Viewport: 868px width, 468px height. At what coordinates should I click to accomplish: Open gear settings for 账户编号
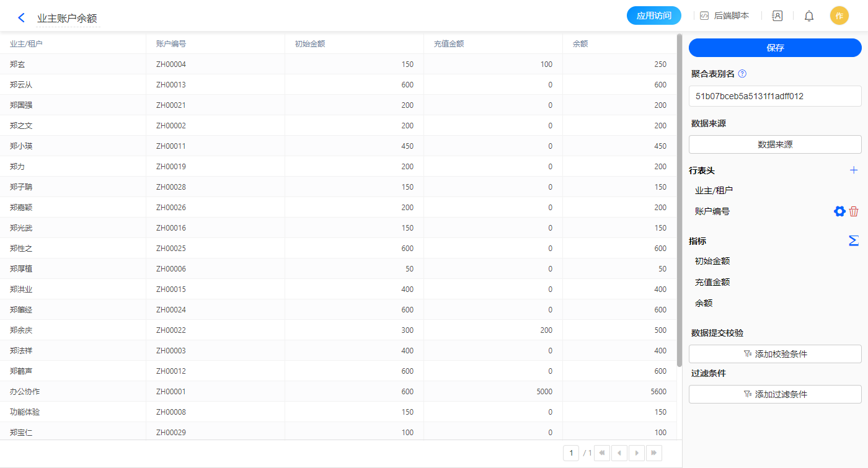[839, 211]
